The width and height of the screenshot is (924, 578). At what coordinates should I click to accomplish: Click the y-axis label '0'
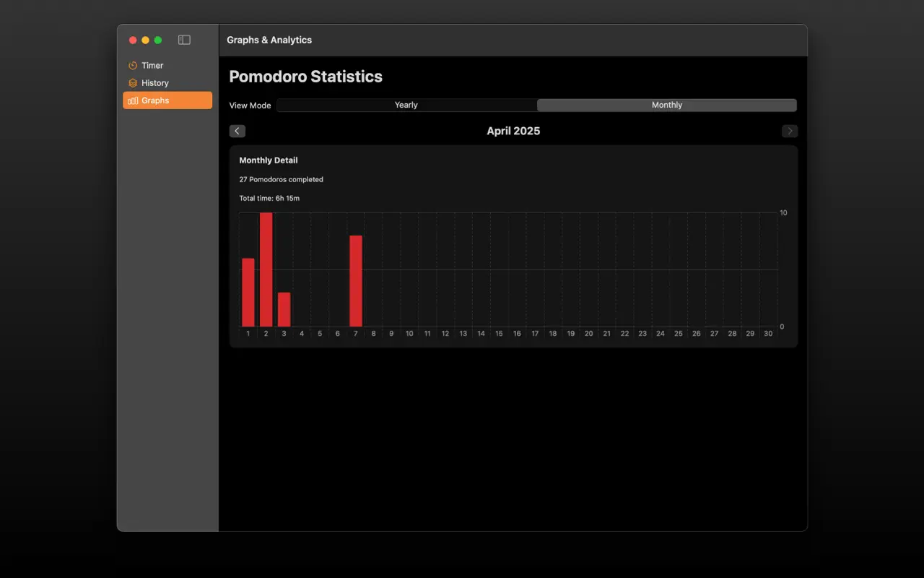coord(782,327)
